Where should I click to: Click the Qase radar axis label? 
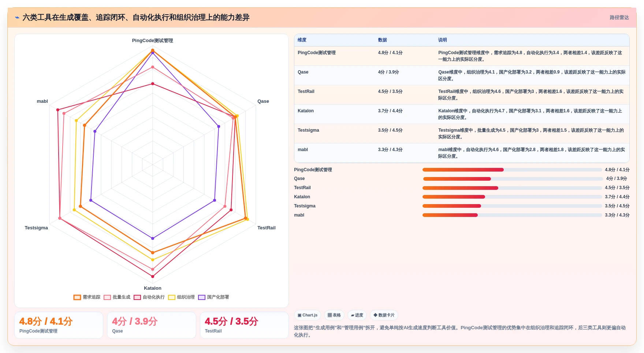(x=263, y=101)
